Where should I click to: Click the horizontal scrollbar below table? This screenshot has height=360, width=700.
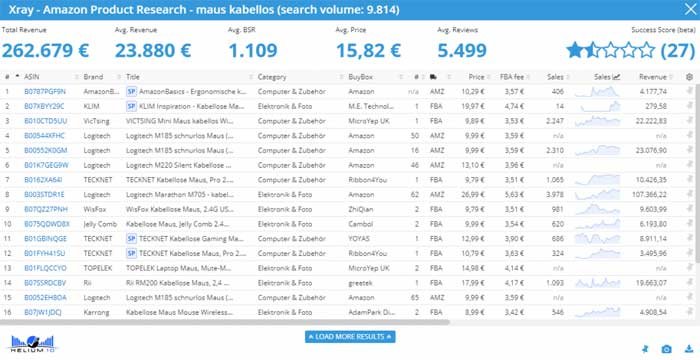click(x=225, y=322)
